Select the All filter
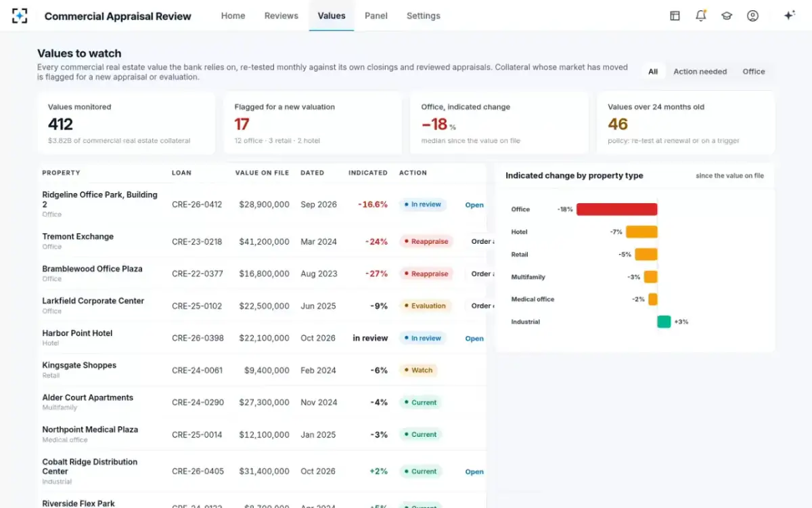This screenshot has height=508, width=812. coord(653,71)
